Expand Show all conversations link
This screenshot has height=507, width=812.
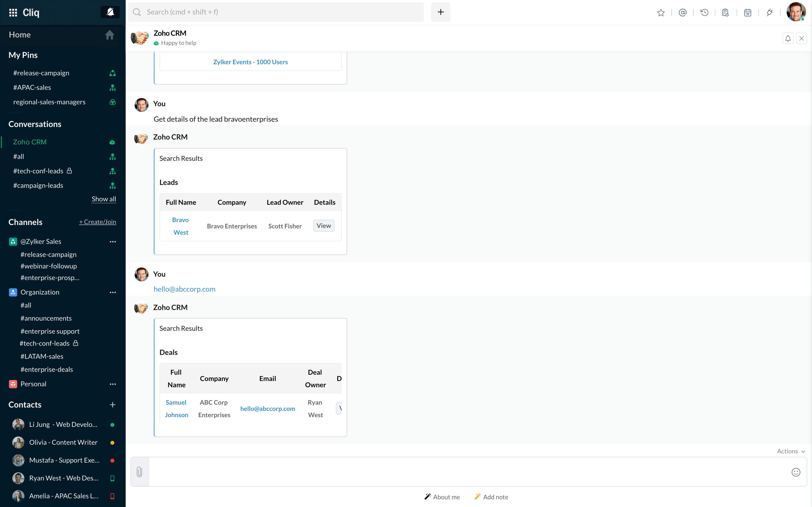tap(104, 199)
